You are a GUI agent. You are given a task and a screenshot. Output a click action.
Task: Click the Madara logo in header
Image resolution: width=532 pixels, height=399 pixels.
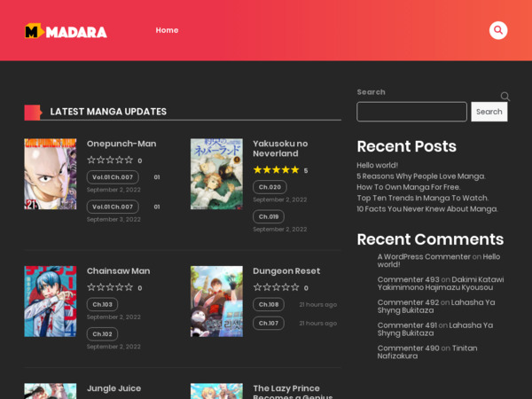click(66, 31)
